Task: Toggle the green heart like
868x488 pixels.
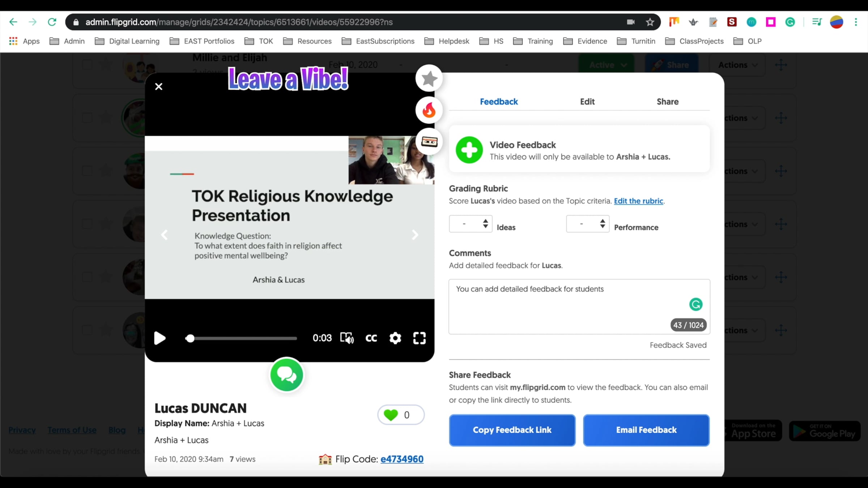Action: pyautogui.click(x=391, y=415)
